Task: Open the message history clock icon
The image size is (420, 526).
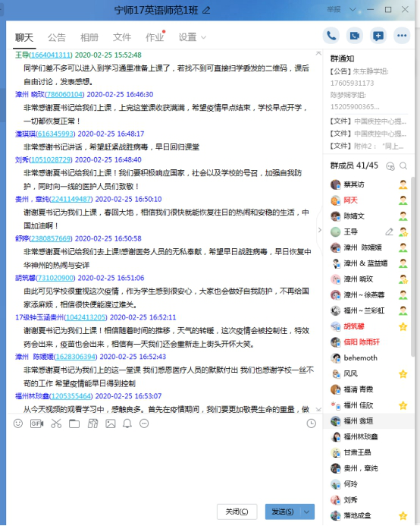Action: coord(312,424)
